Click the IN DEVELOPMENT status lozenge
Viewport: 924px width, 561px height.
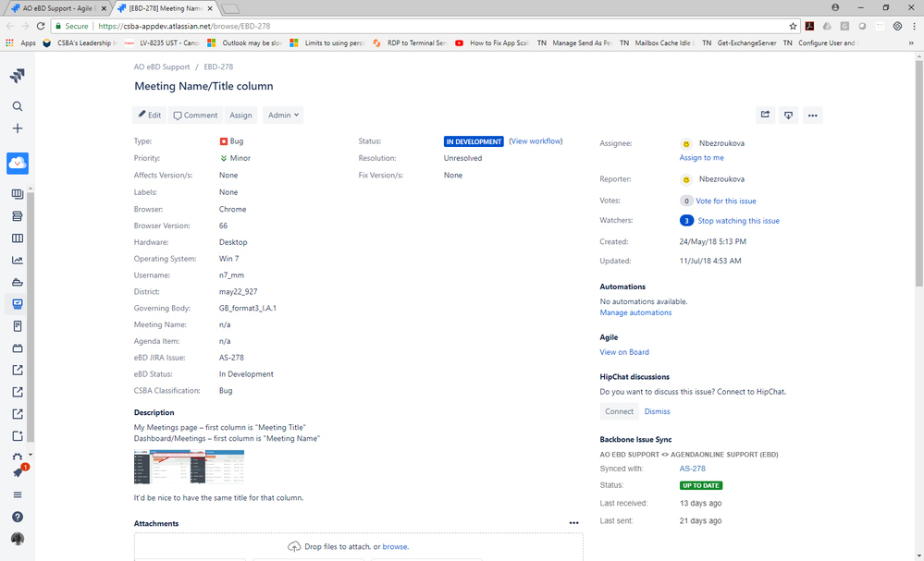click(473, 141)
